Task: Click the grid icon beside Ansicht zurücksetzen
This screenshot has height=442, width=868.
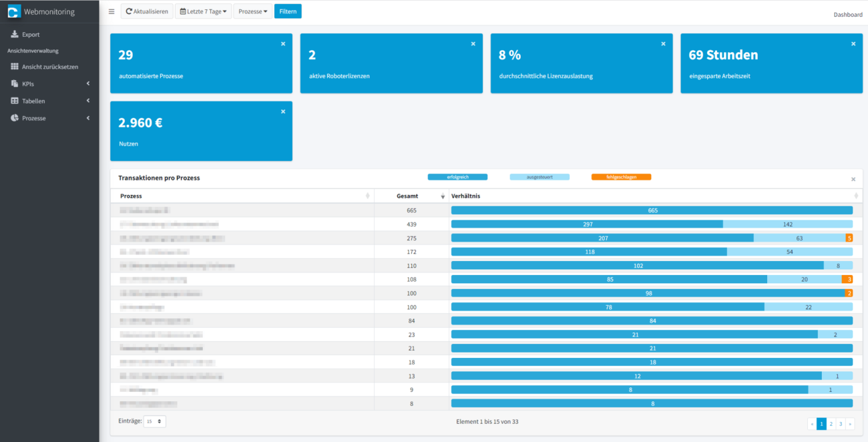Action: 13,67
